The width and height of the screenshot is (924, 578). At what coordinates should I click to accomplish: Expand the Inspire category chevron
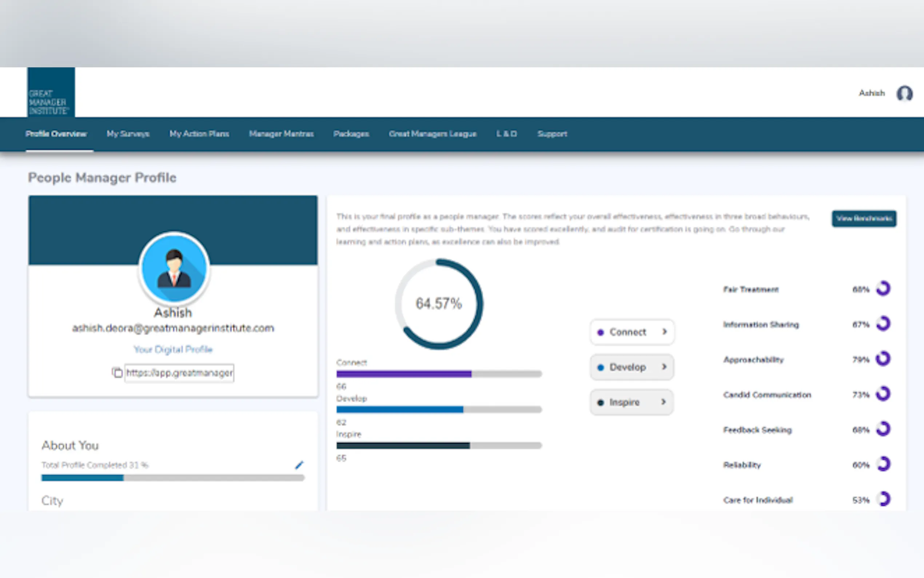click(664, 402)
